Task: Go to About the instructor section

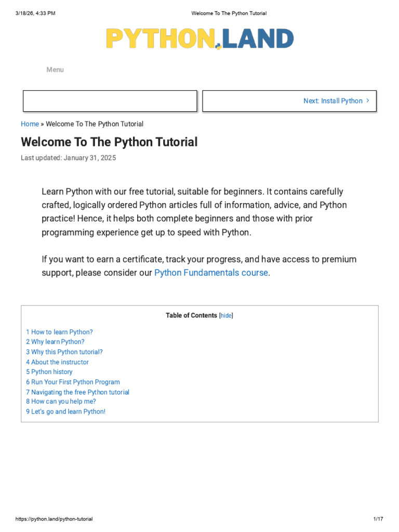Action: pyautogui.click(x=57, y=362)
